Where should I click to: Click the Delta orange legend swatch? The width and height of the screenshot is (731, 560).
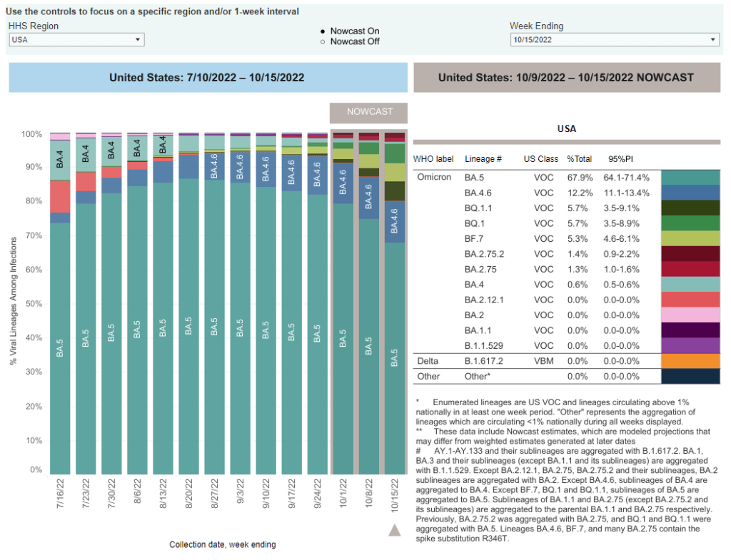coord(690,361)
